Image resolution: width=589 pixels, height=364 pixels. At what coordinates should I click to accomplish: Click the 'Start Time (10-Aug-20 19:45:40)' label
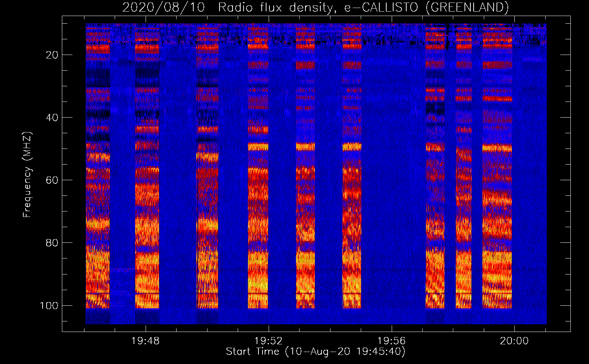(x=316, y=352)
